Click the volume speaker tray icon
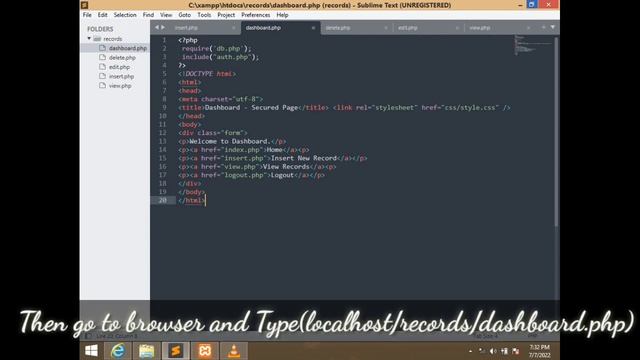 point(493,351)
